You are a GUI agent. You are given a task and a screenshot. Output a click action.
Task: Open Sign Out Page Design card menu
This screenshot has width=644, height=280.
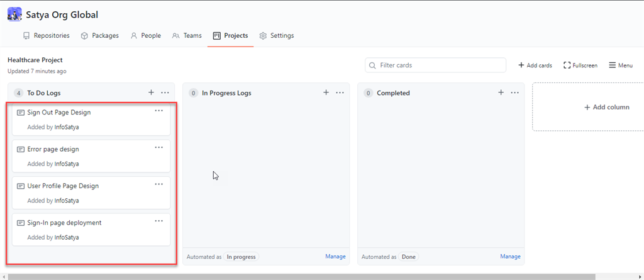[159, 111]
